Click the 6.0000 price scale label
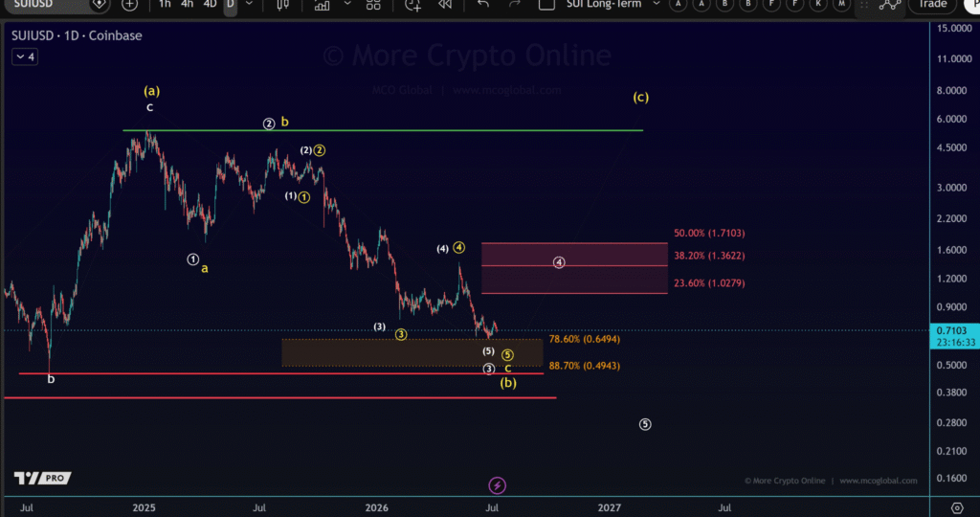 pyautogui.click(x=954, y=119)
